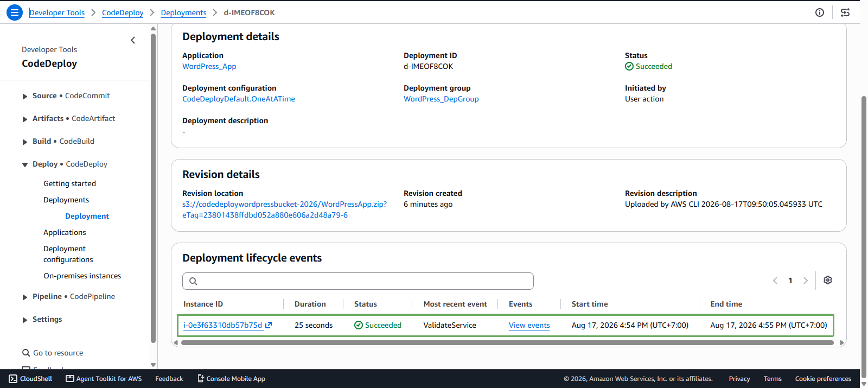Expand the Artifacts CodeArtifact section

click(x=25, y=119)
